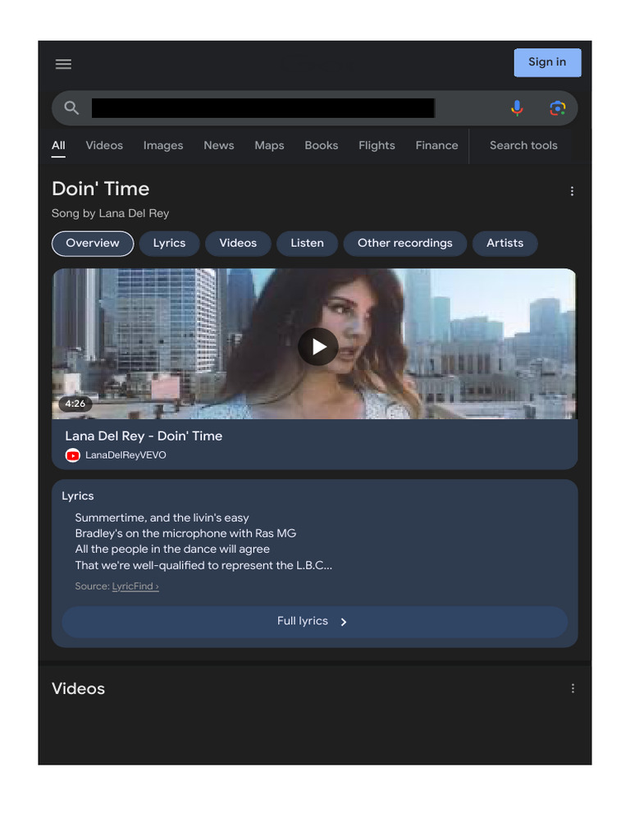Expand Full lyrics

pos(314,622)
